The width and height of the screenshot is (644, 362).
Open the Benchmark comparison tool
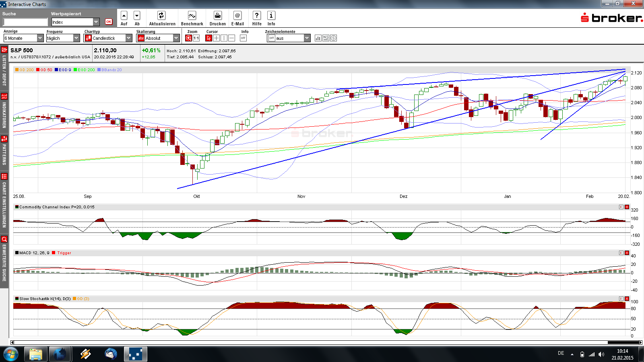tap(192, 16)
